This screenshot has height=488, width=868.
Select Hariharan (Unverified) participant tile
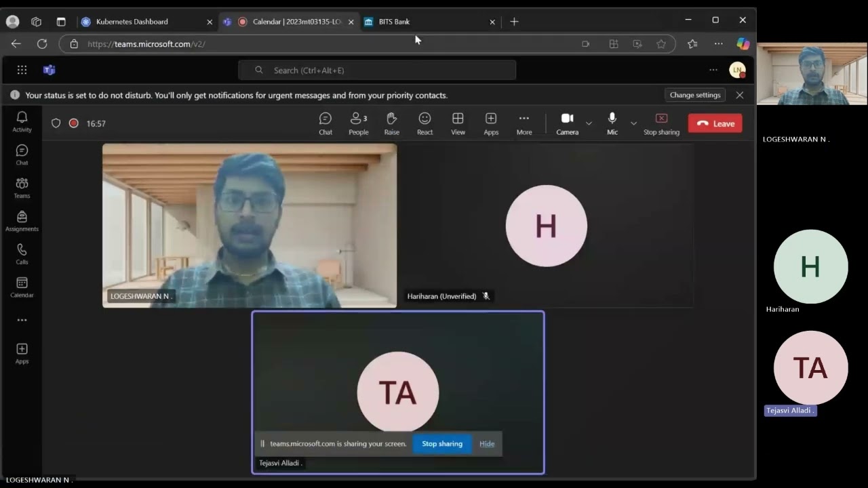coord(547,226)
